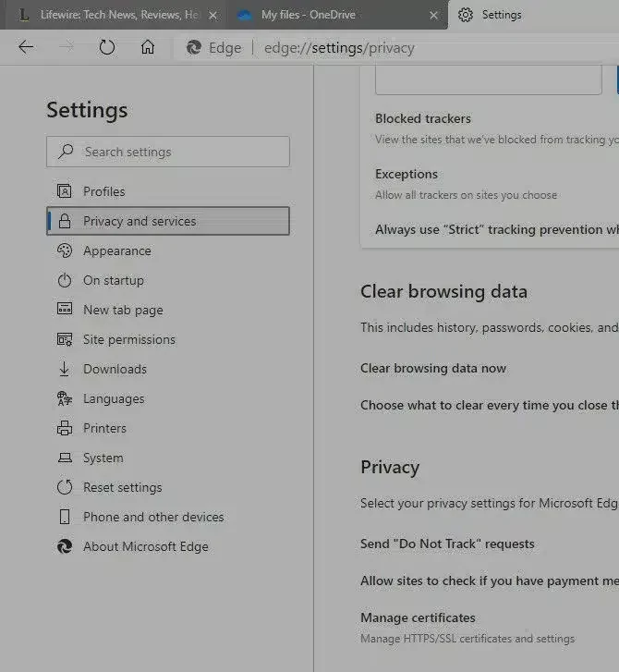Open Reset settings section

tap(168, 487)
